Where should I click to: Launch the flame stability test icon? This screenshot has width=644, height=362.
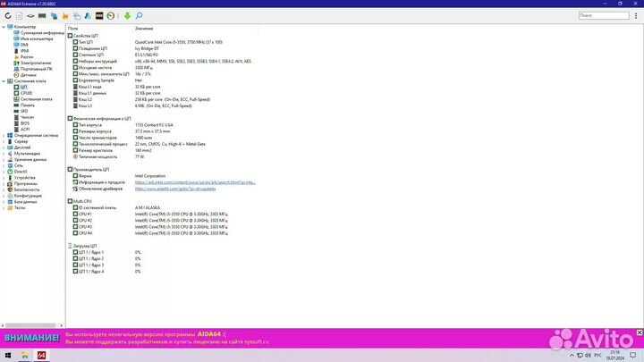pyautogui.click(x=65, y=15)
